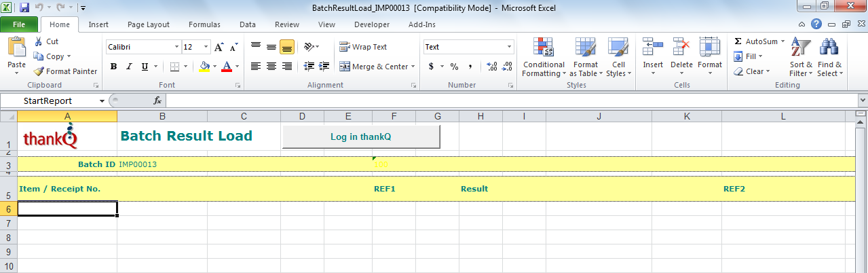This screenshot has width=868, height=273.
Task: Toggle Center text alignment
Action: pyautogui.click(x=271, y=67)
